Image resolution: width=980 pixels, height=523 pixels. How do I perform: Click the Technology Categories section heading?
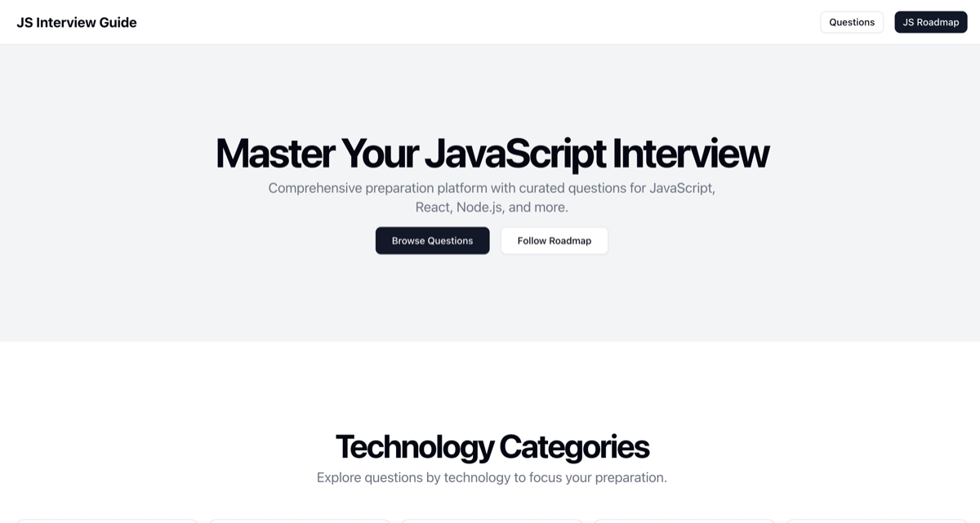492,447
